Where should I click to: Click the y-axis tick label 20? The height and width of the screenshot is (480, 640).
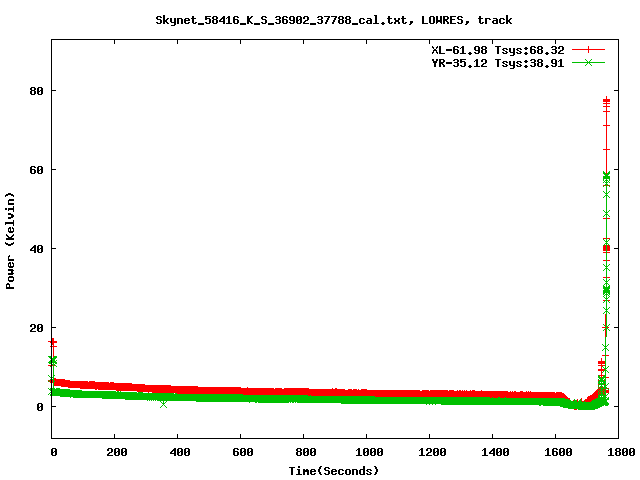(x=36, y=328)
